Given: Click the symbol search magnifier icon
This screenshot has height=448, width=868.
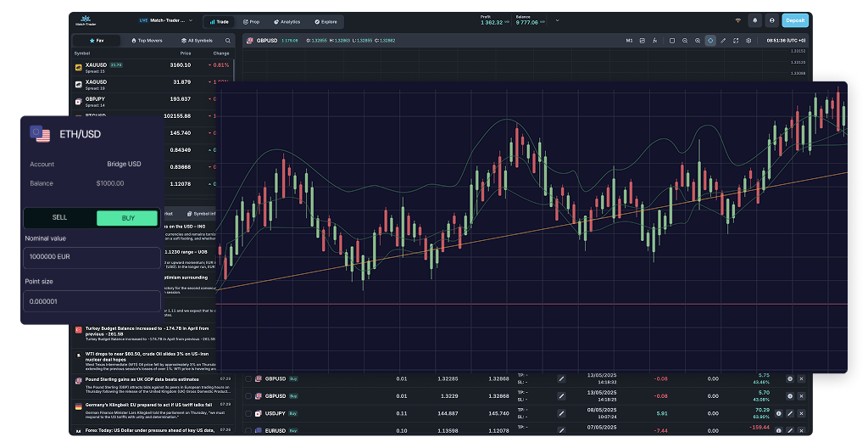Looking at the screenshot, I should click(x=227, y=40).
